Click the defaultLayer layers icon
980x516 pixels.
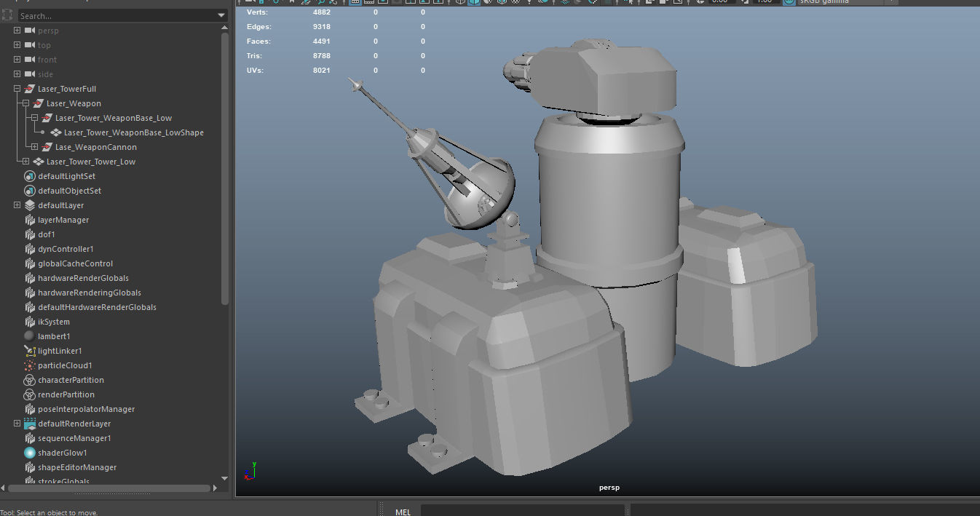pyautogui.click(x=30, y=205)
